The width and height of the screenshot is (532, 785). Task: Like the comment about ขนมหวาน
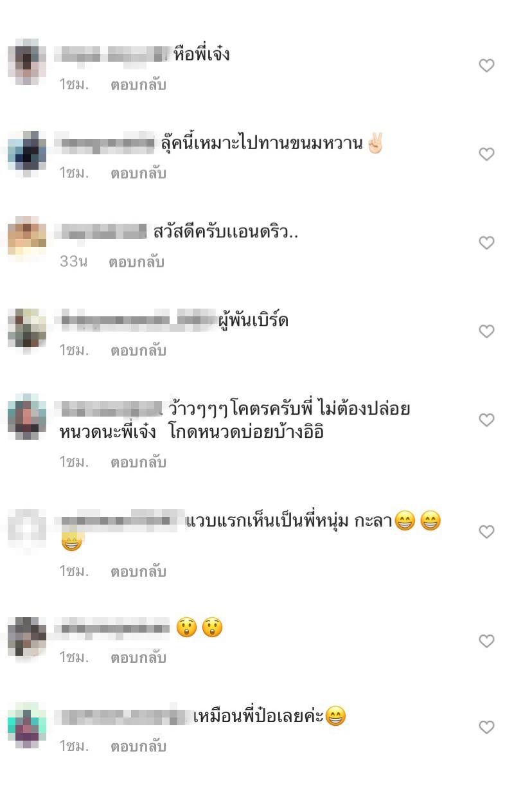point(487,154)
